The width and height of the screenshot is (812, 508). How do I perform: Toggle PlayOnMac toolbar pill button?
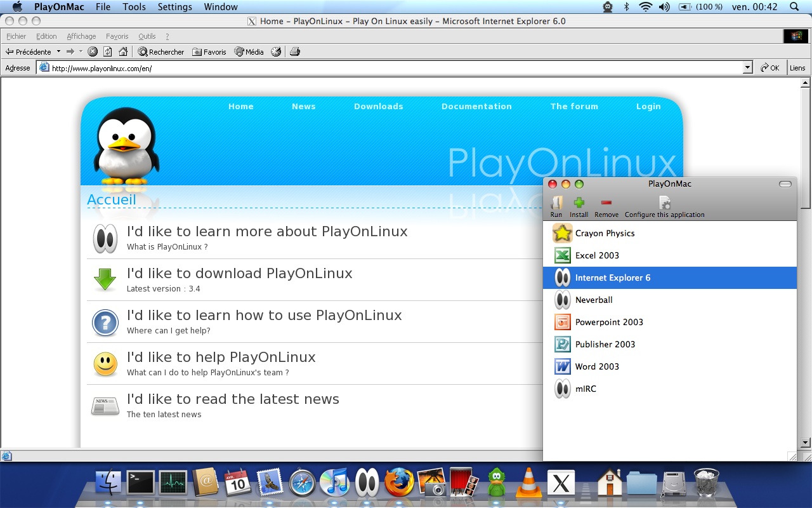coord(785,184)
